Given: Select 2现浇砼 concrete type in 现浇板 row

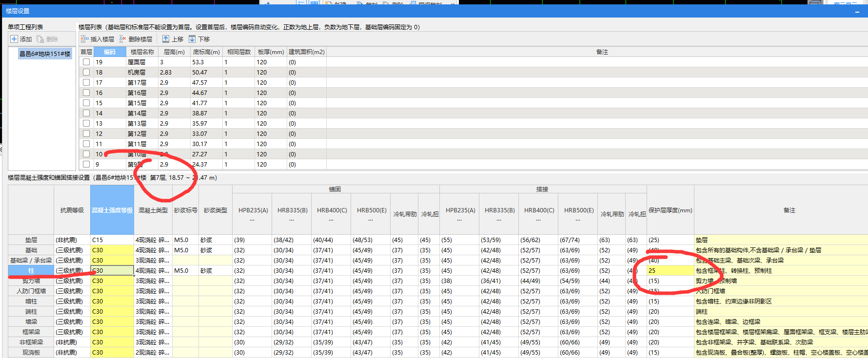Looking at the screenshot, I should coord(153,352).
